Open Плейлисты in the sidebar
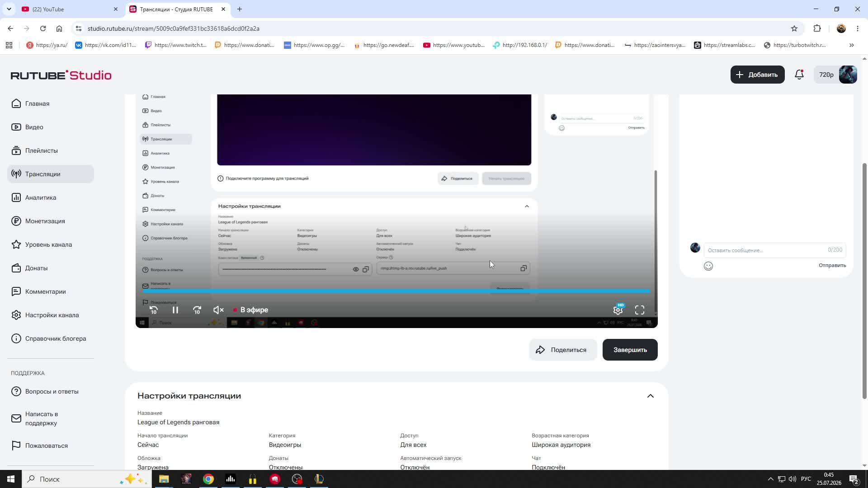This screenshot has width=868, height=488. (x=51, y=150)
